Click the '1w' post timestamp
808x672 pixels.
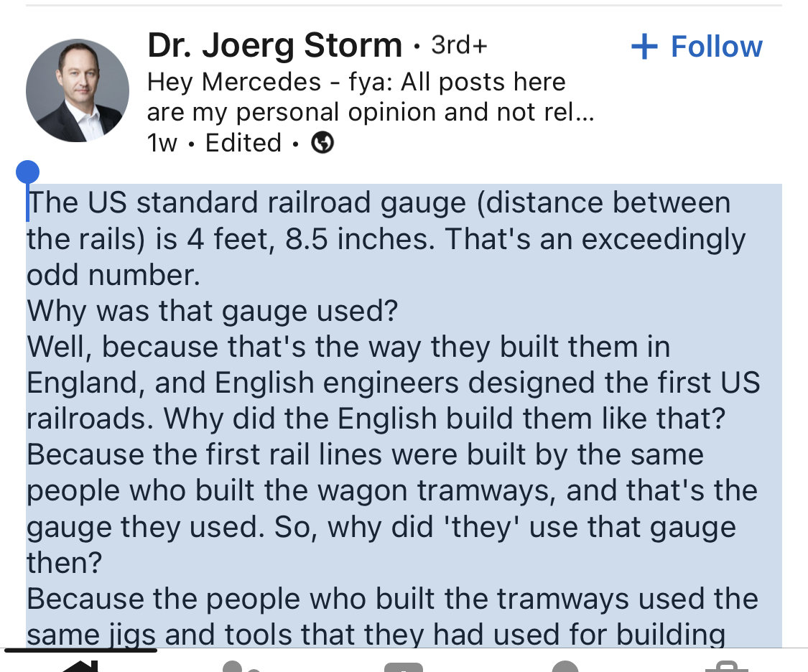[x=162, y=143]
